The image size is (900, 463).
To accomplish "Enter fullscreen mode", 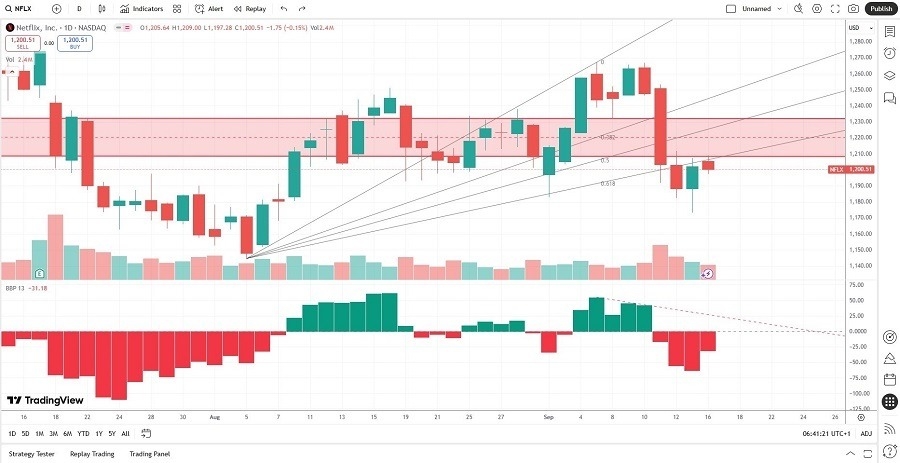I will [835, 8].
